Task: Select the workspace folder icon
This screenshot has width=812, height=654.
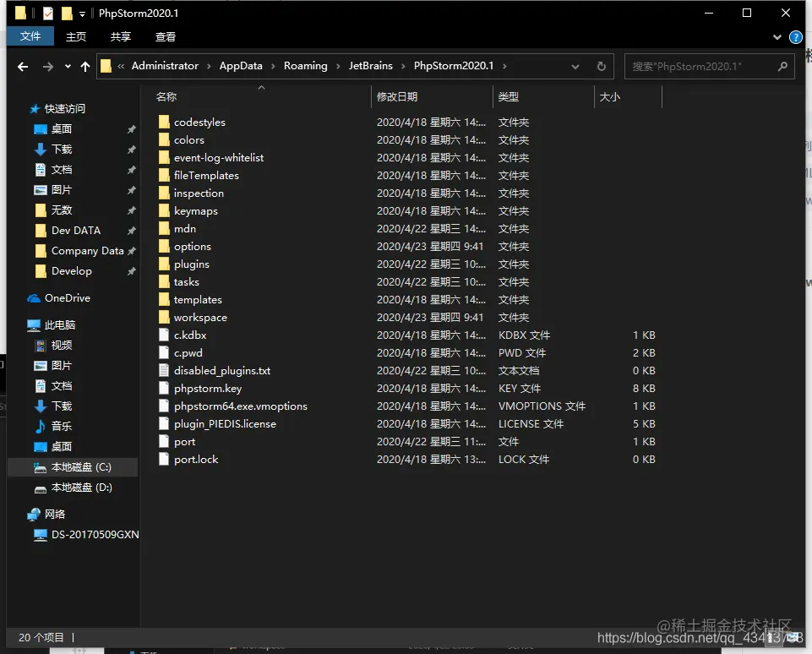Action: (164, 318)
